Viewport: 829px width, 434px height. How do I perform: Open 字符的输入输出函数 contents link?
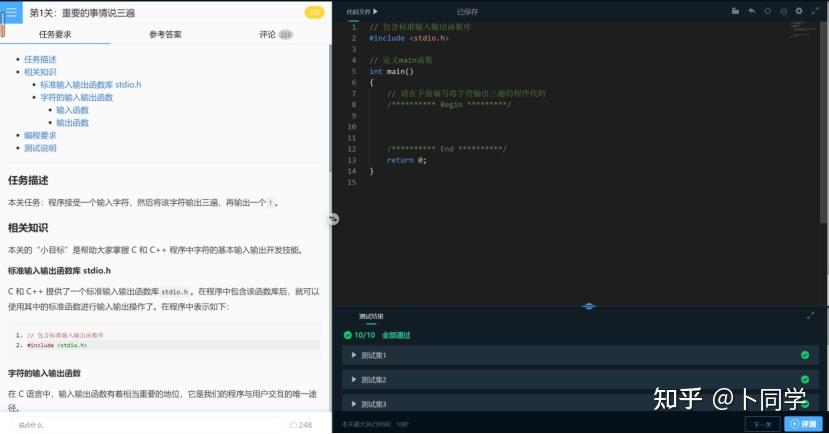(x=77, y=97)
